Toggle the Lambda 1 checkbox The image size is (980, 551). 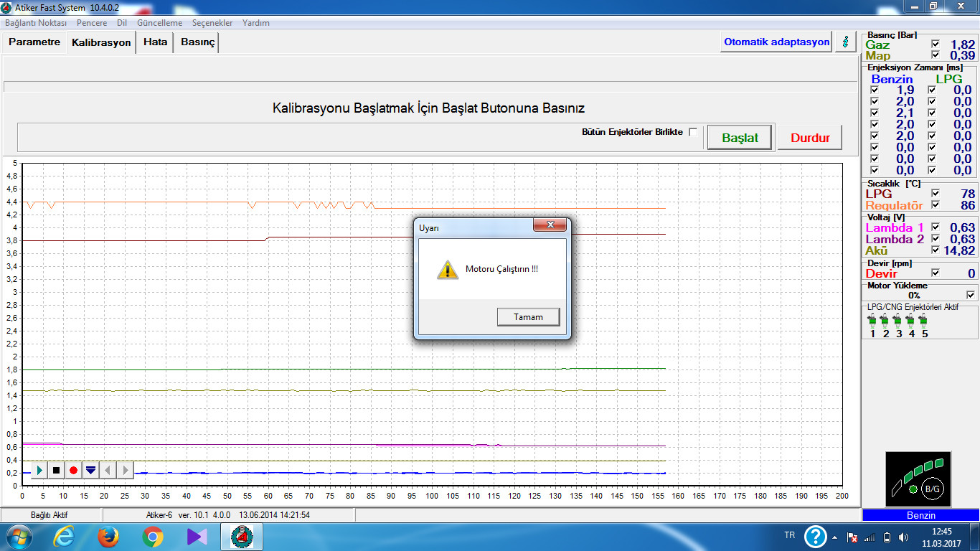click(935, 227)
